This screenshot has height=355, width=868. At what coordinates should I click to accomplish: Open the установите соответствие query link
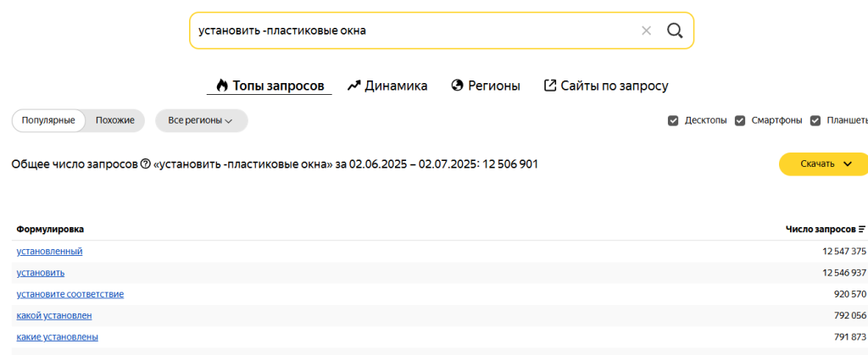click(x=70, y=294)
